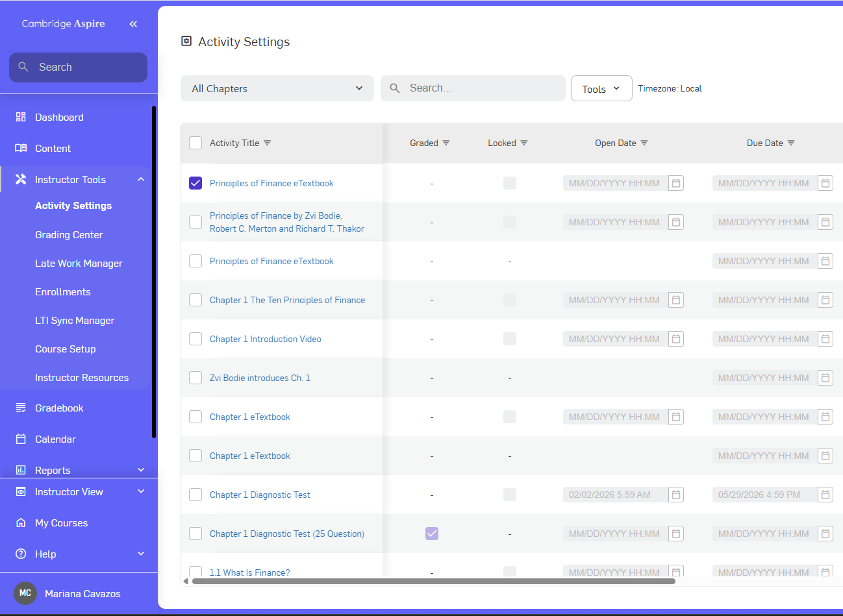Open Grading Center in sidebar
The image size is (843, 616).
(x=69, y=234)
